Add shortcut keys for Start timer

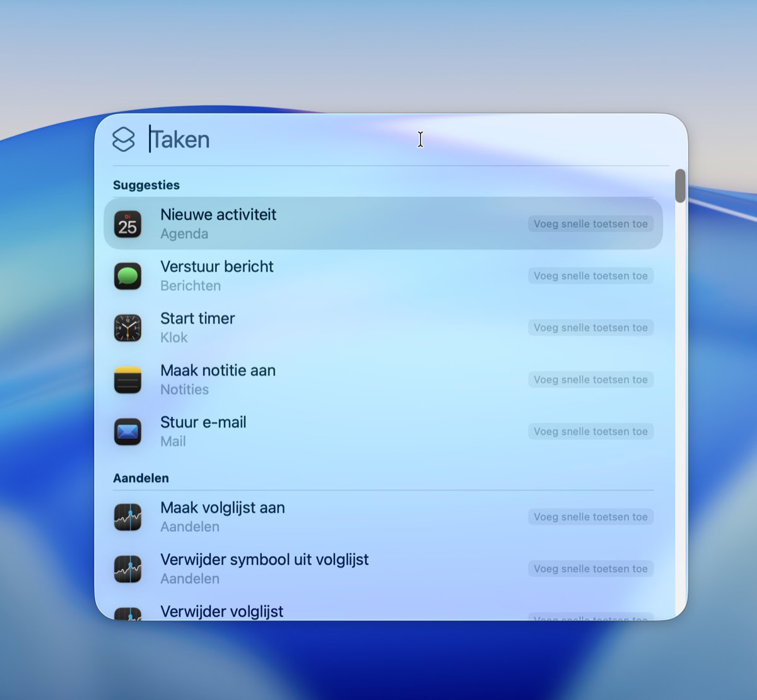pos(590,328)
